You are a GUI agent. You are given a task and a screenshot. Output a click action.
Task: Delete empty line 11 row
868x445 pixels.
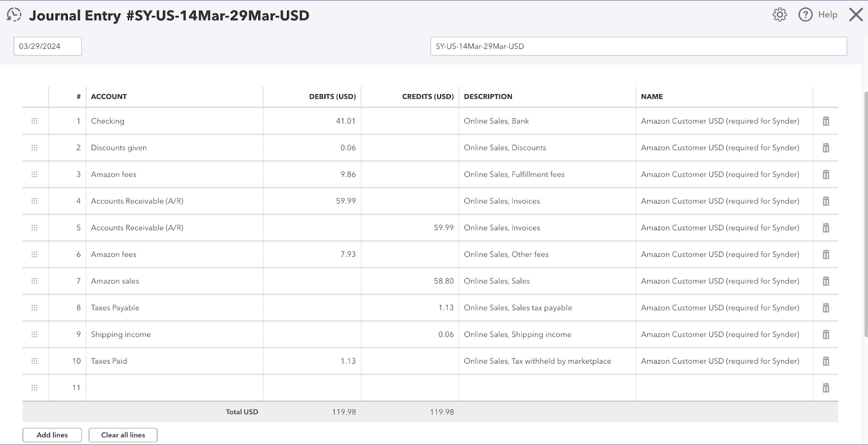pyautogui.click(x=826, y=388)
